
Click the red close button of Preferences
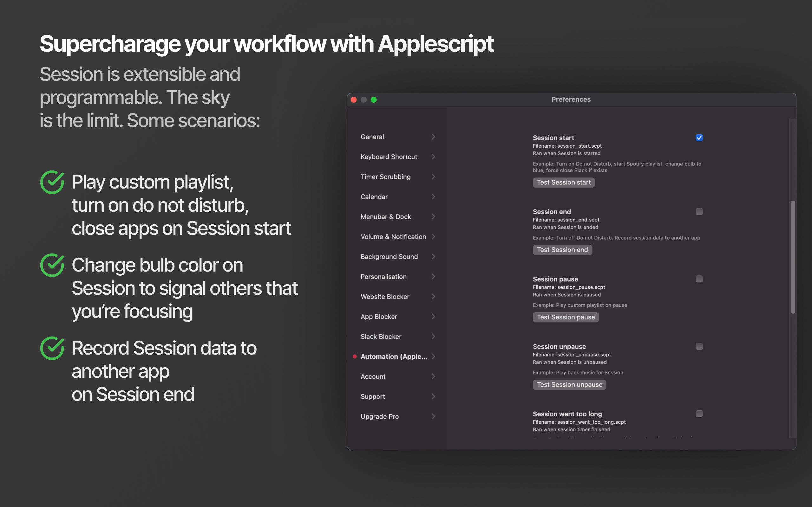[x=354, y=99]
